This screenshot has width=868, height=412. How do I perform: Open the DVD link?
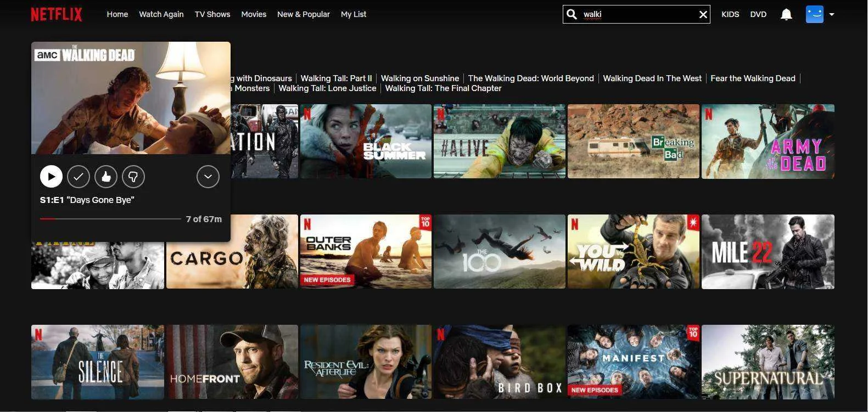pyautogui.click(x=758, y=14)
